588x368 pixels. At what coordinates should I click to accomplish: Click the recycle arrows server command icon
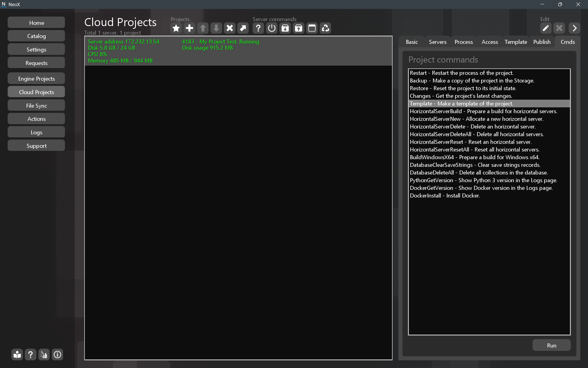pos(325,28)
